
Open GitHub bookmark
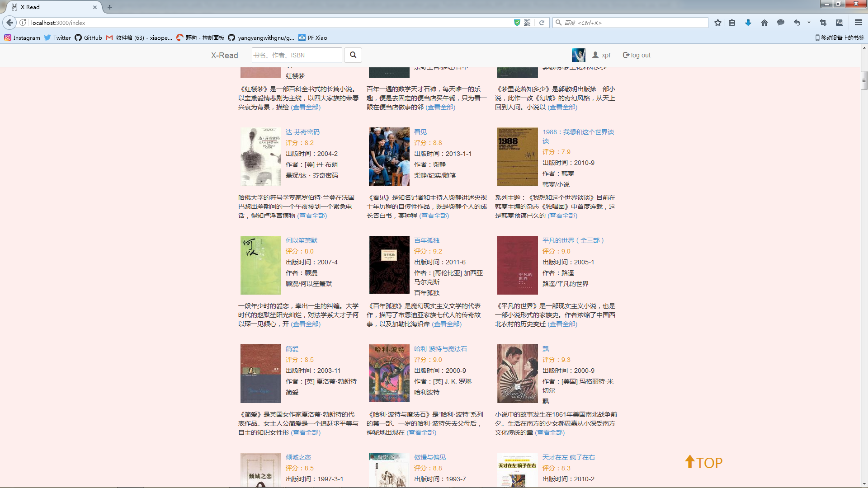coord(89,38)
